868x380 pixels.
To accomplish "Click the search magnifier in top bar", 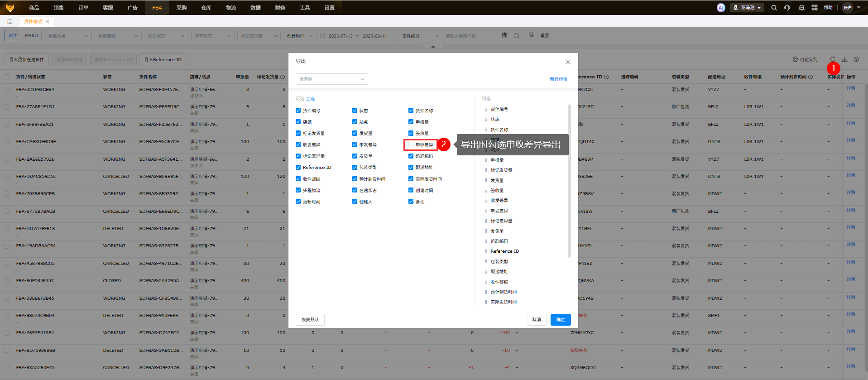I will 774,8.
